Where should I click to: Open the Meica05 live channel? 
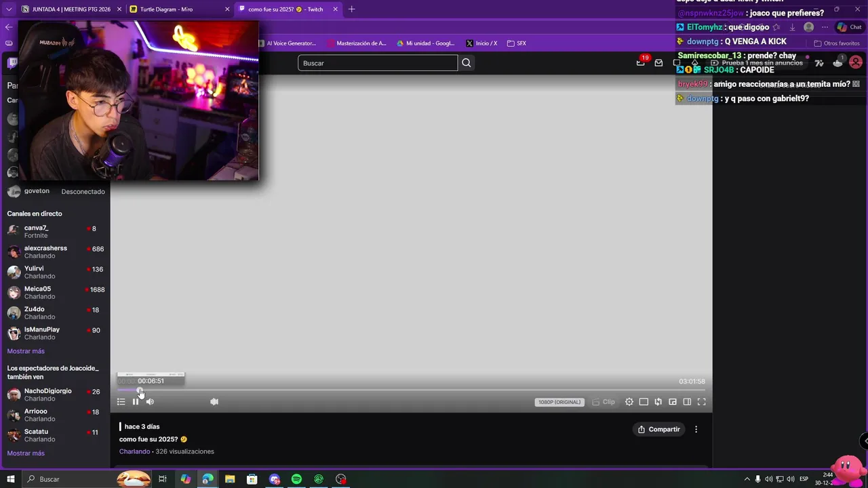(x=56, y=293)
